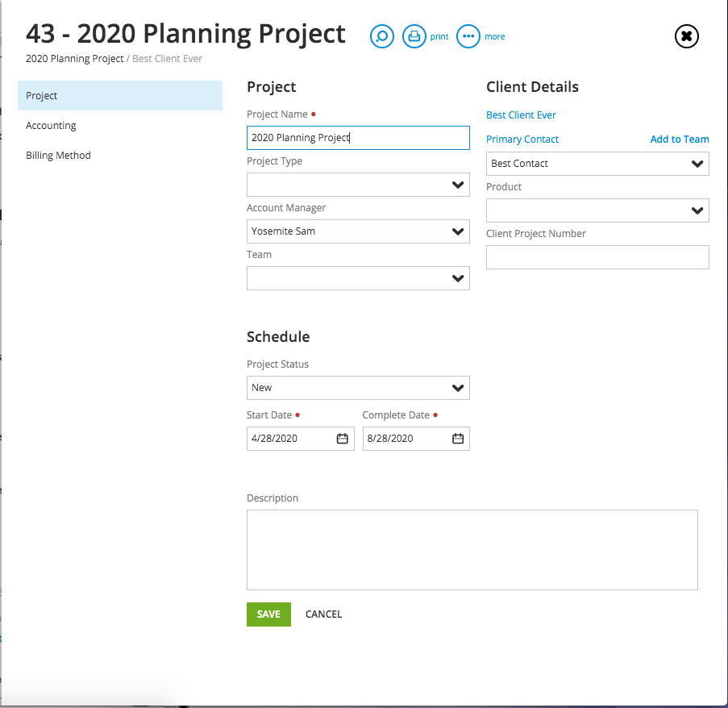Select the Accounting section tab
The image size is (728, 708).
[x=51, y=126]
